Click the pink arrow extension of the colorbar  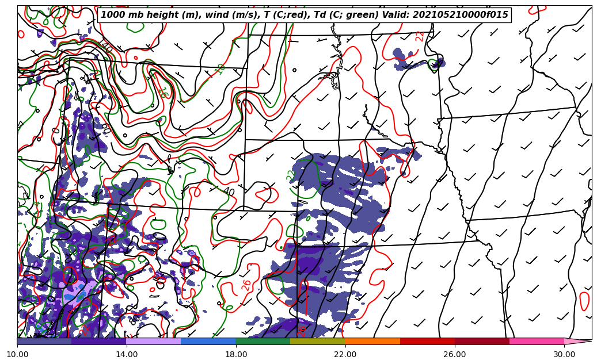pos(577,341)
